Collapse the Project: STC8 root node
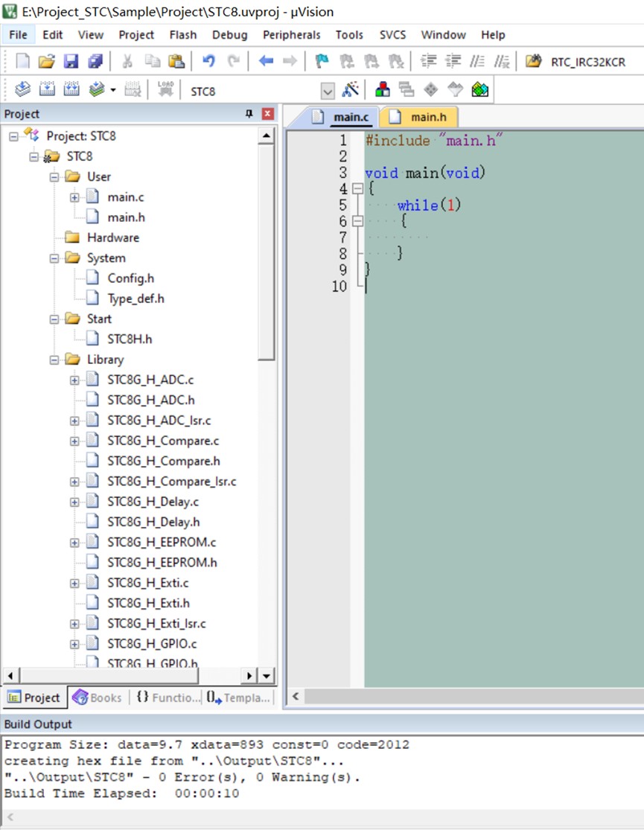The image size is (644, 830). click(13, 136)
